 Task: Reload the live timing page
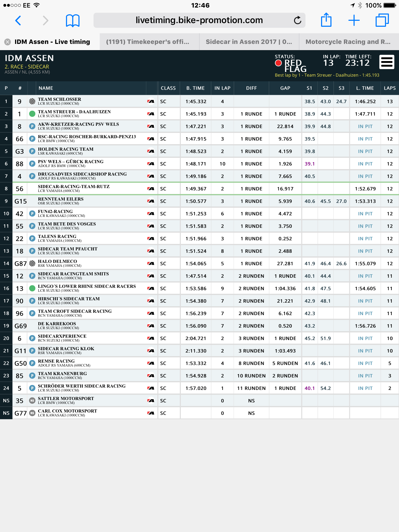[x=297, y=20]
